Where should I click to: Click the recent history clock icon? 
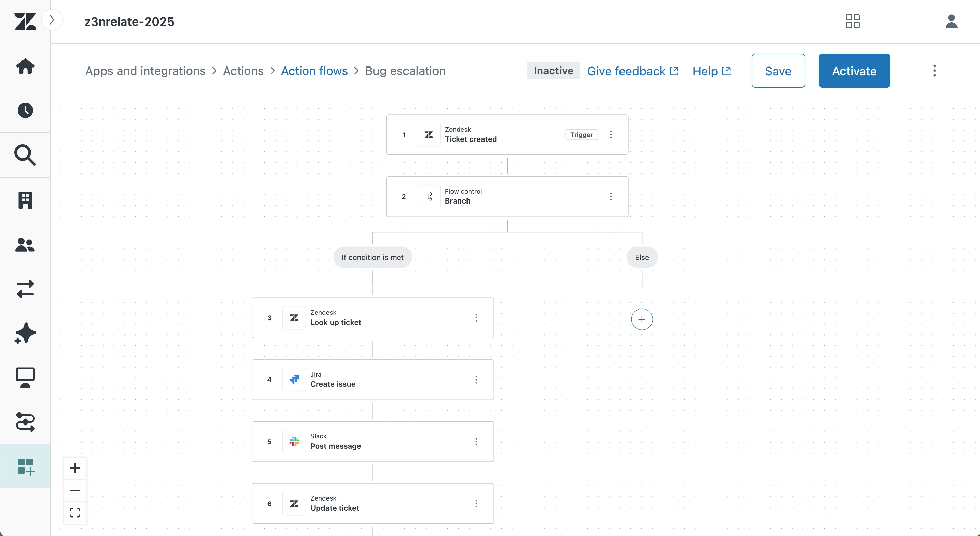(25, 110)
